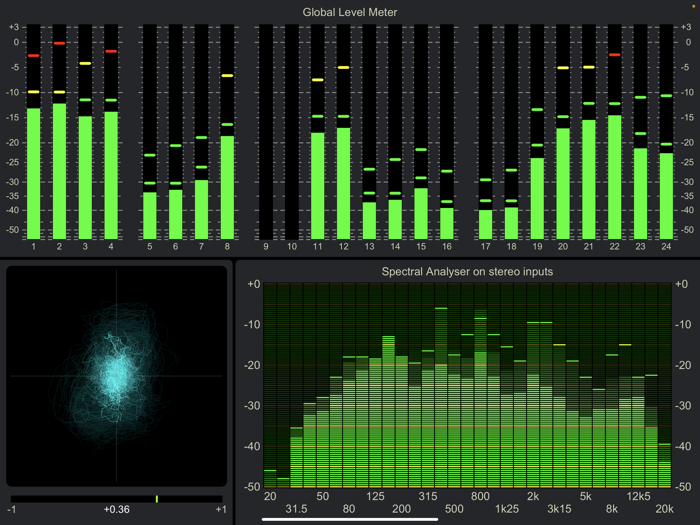Click the '-50' level label at right scale

688,230
